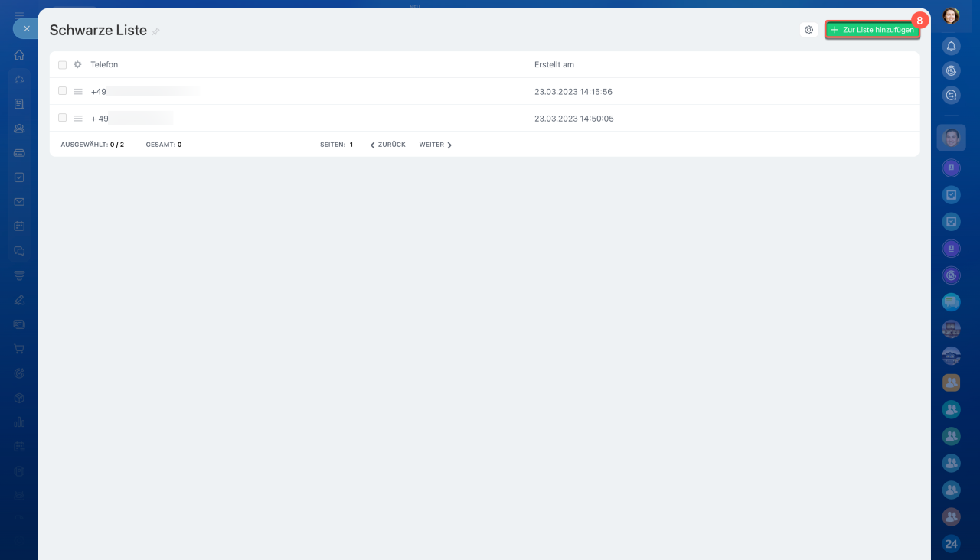Check the row created at 14:50:05

(63, 118)
